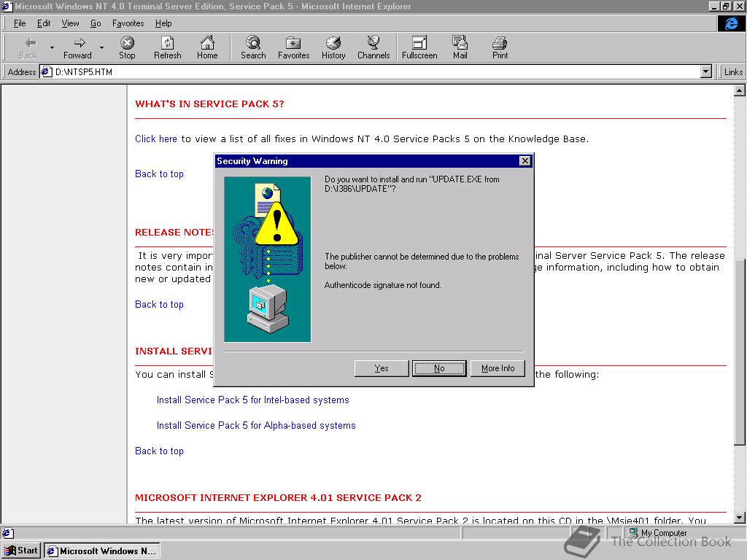Click the IE icon in title bar
This screenshot has width=747, height=560.
point(6,6)
